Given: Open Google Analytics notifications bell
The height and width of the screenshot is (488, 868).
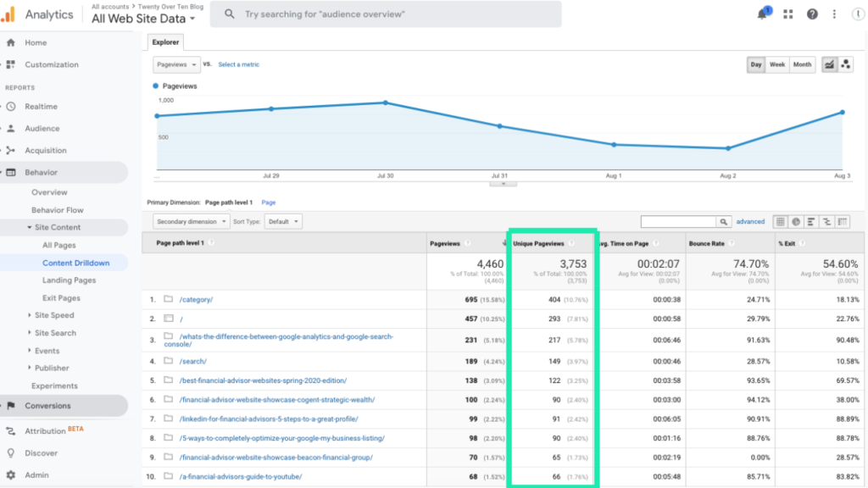Looking at the screenshot, I should [x=761, y=14].
